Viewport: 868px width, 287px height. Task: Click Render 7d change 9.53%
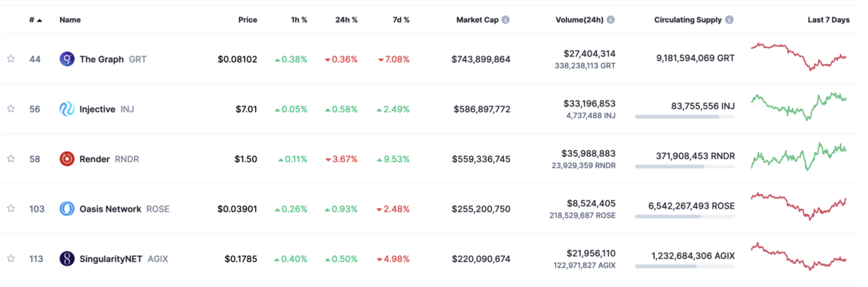pos(393,158)
